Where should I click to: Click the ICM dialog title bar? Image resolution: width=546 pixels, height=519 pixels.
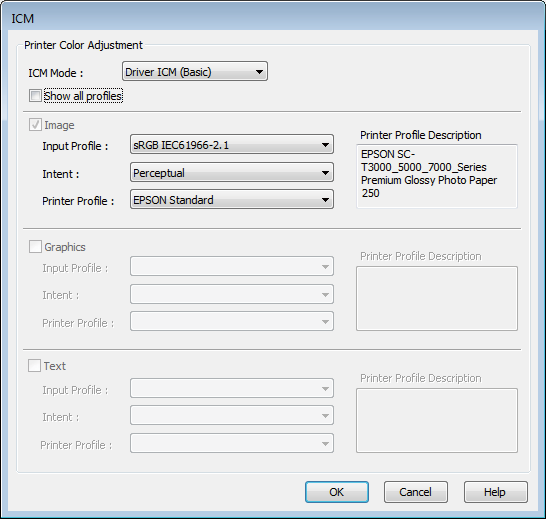coord(273,18)
